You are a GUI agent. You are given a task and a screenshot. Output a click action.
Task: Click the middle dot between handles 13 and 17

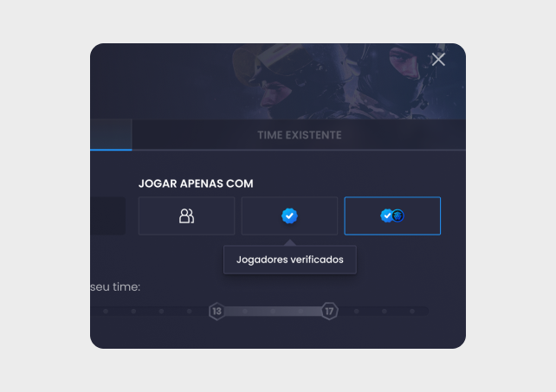coord(273,311)
